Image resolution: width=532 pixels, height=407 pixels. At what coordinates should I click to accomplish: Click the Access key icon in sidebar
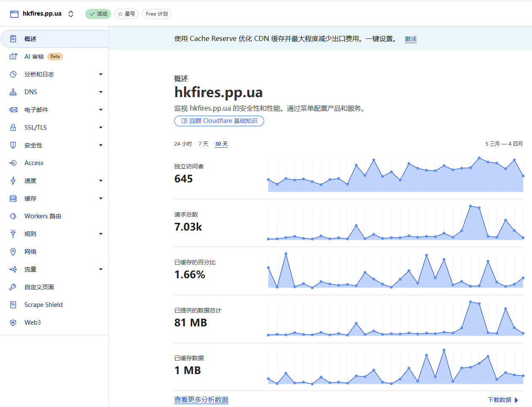tap(13, 163)
